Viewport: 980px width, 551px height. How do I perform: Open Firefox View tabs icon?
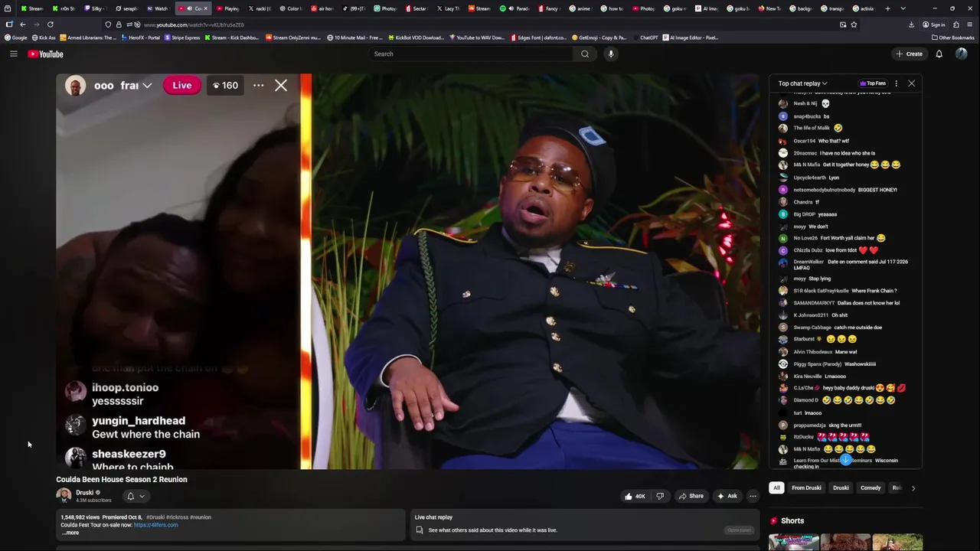tap(8, 8)
